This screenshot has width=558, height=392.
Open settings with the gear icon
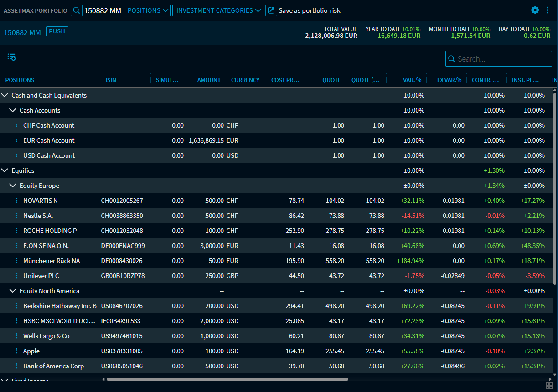pyautogui.click(x=535, y=10)
